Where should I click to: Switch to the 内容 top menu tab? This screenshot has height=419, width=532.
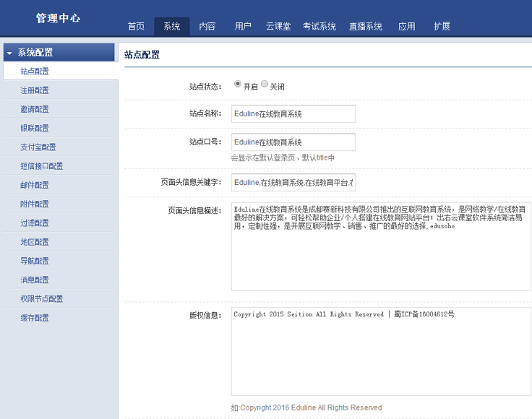pos(207,27)
